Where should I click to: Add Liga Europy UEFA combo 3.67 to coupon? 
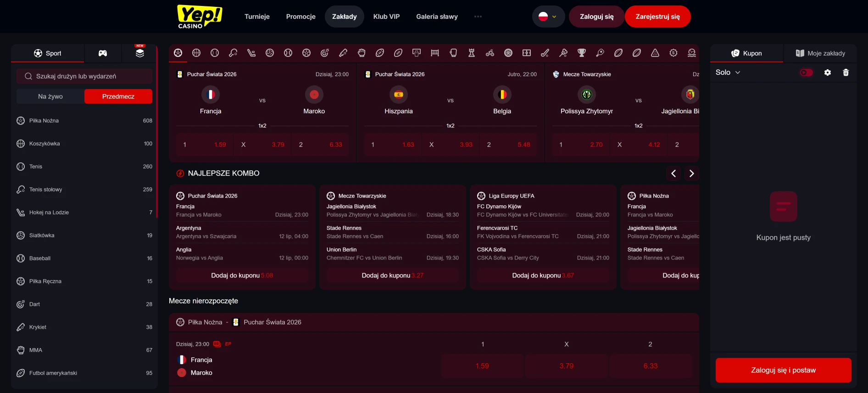pyautogui.click(x=543, y=276)
